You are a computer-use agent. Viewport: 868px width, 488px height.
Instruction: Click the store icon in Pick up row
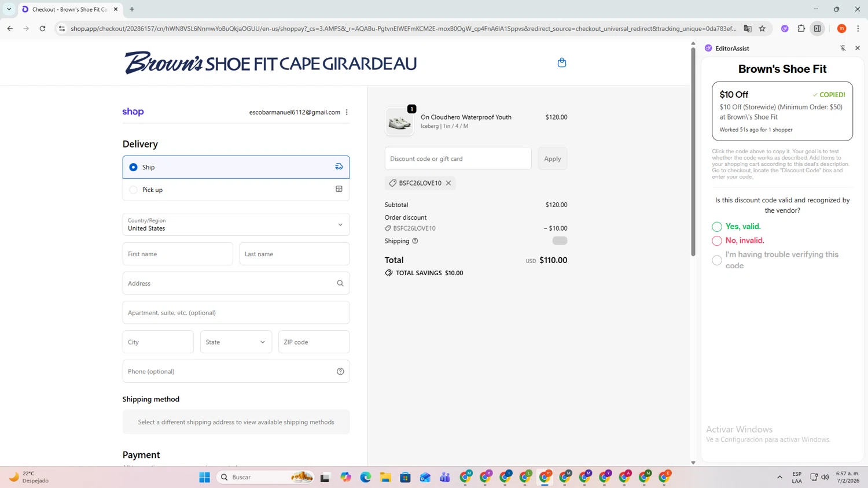(339, 189)
